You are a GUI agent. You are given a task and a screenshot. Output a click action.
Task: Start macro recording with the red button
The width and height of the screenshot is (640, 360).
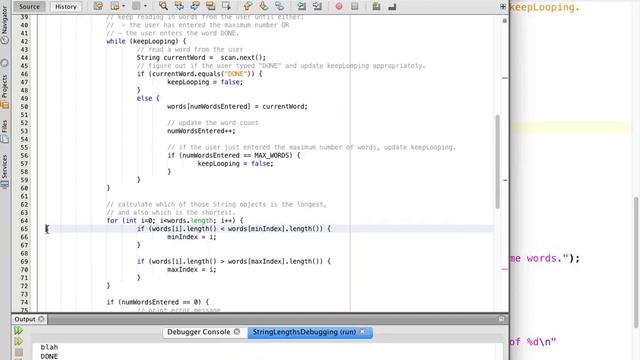click(339, 6)
